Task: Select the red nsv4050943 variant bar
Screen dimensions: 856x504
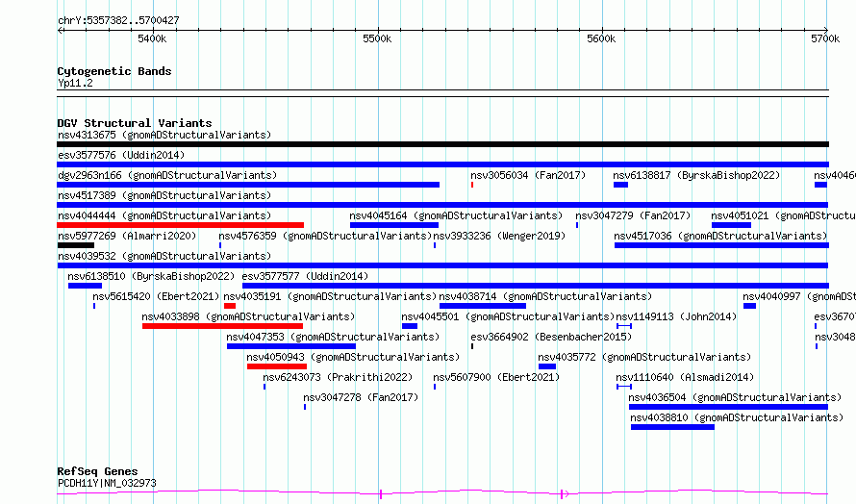Action: point(277,366)
